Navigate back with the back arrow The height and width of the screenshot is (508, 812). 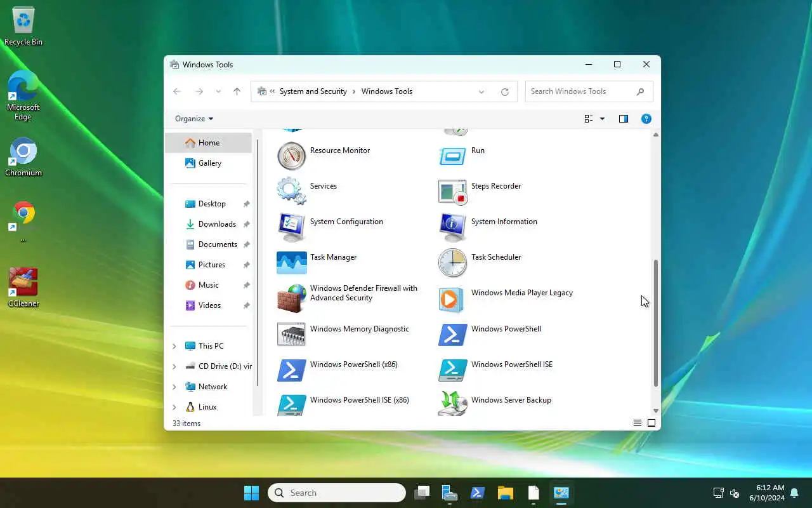tap(177, 91)
